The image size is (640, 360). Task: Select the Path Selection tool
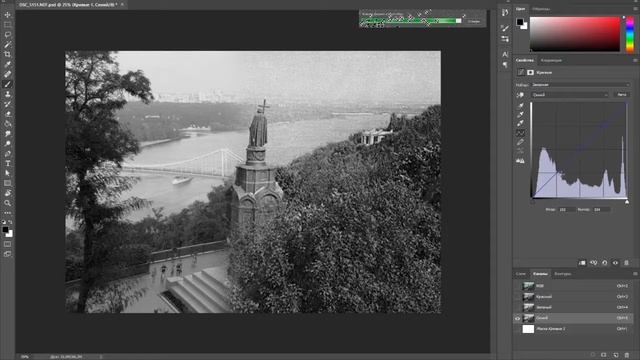coord(7,173)
